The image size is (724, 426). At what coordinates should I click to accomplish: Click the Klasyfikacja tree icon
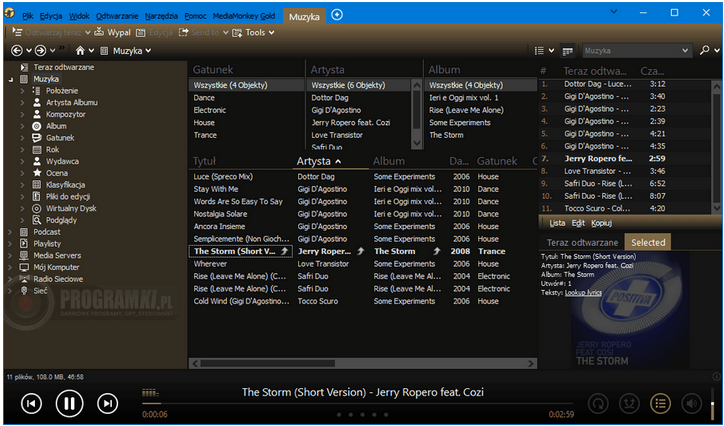click(x=37, y=185)
